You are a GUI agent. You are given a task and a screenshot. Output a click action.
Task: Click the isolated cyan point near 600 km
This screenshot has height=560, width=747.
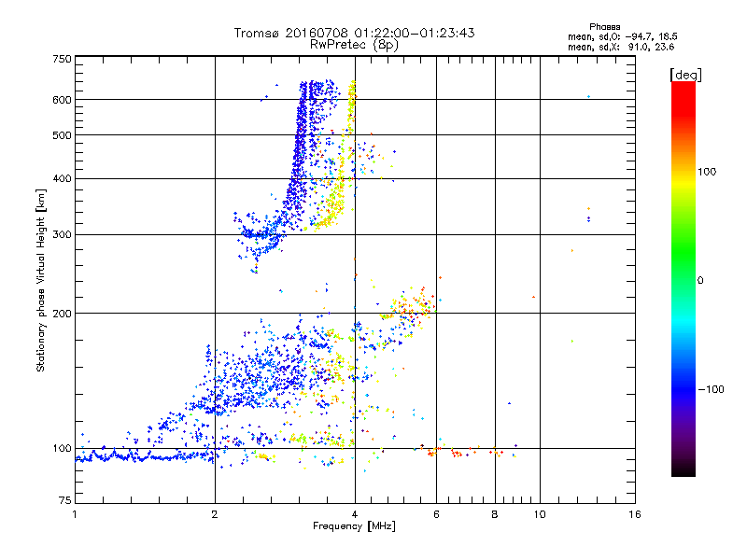pyautogui.click(x=589, y=97)
